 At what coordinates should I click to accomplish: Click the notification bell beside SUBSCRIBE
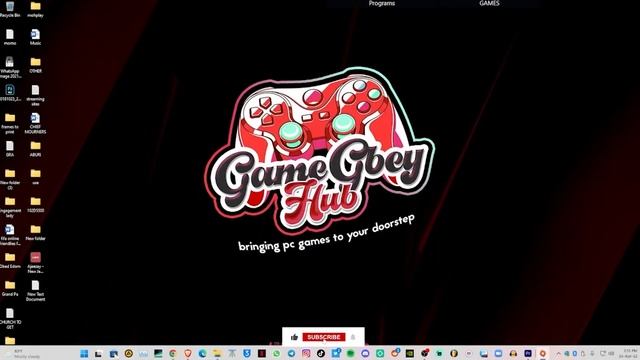tap(353, 337)
